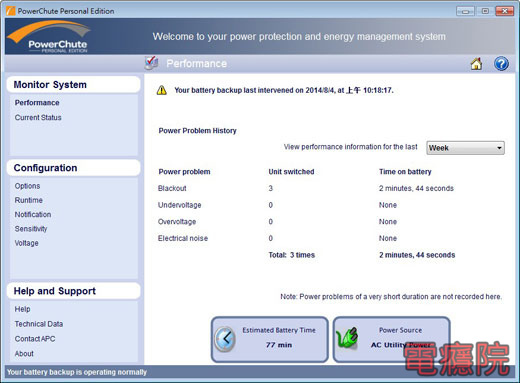520x383 pixels.
Task: Click the Configuration section header
Action: (73, 168)
